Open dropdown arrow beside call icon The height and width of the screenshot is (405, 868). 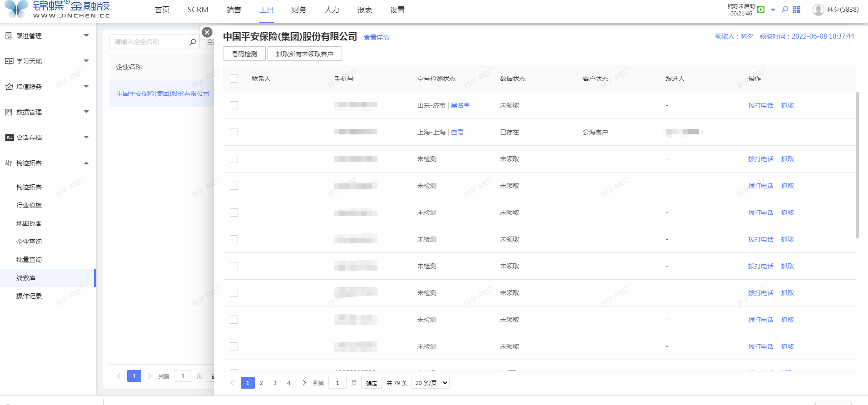pos(773,10)
